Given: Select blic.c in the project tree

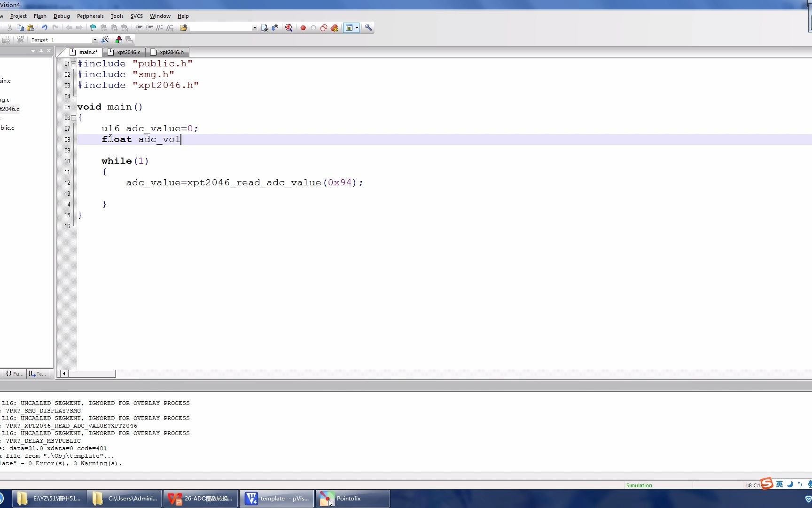Looking at the screenshot, I should point(7,127).
